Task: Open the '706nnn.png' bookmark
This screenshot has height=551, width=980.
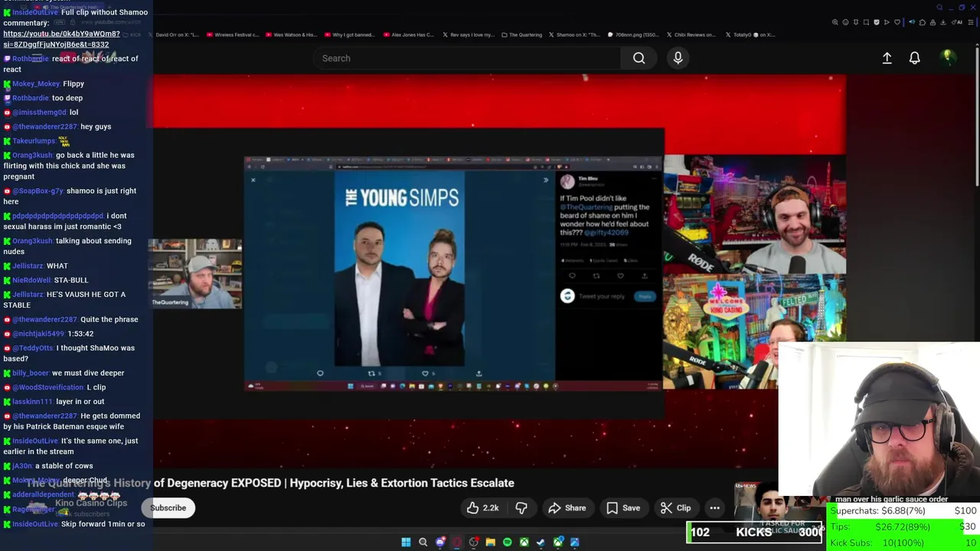Action: click(633, 34)
